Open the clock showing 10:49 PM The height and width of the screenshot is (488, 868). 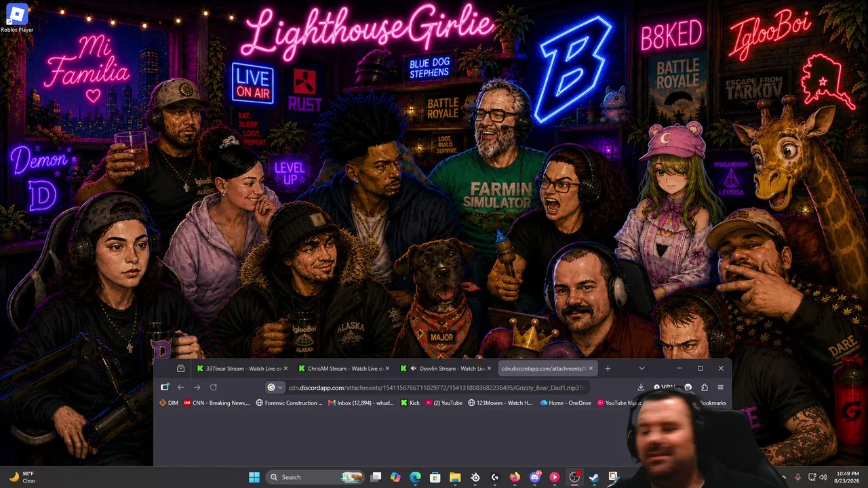point(847,477)
